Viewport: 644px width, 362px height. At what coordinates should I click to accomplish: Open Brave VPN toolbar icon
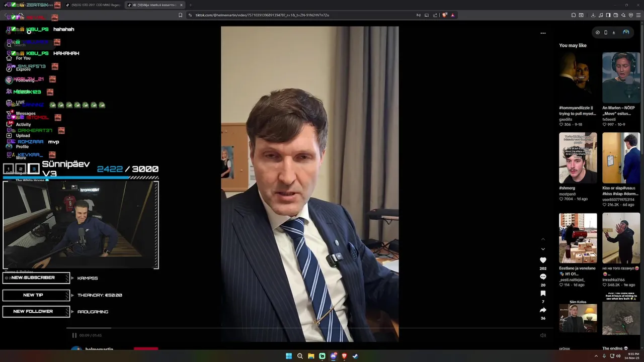click(631, 15)
